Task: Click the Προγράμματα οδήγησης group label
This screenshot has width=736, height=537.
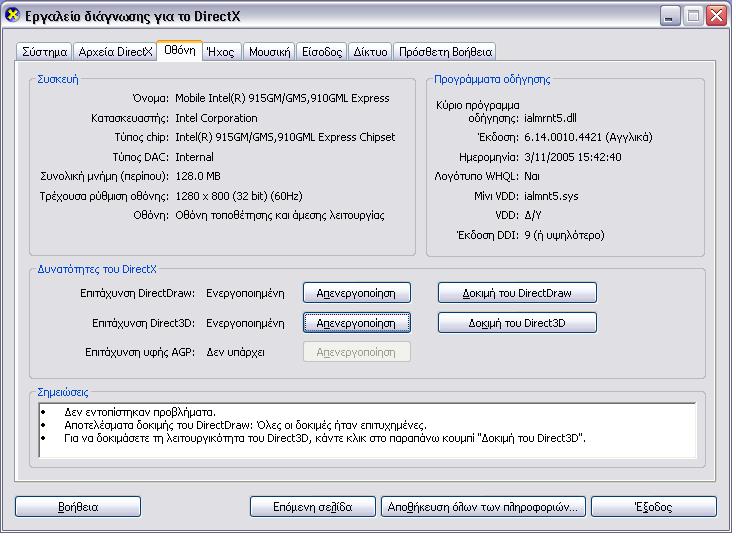Action: coord(492,79)
